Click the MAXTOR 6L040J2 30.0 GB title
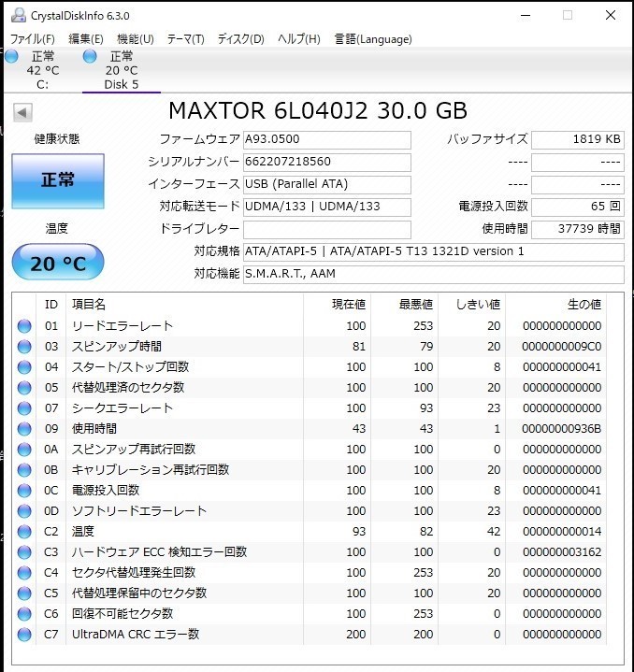The width and height of the screenshot is (634, 672). point(318,110)
